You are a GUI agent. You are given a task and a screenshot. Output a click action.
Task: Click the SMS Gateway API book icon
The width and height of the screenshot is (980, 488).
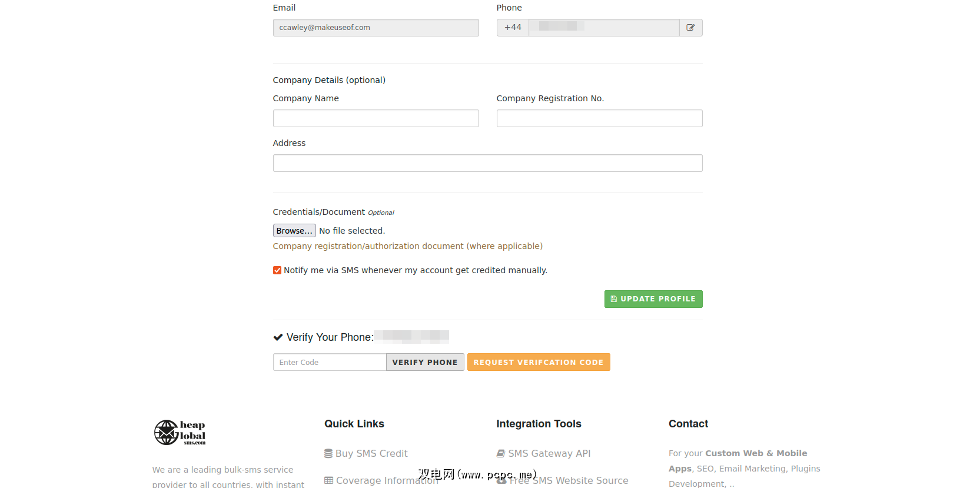point(501,453)
